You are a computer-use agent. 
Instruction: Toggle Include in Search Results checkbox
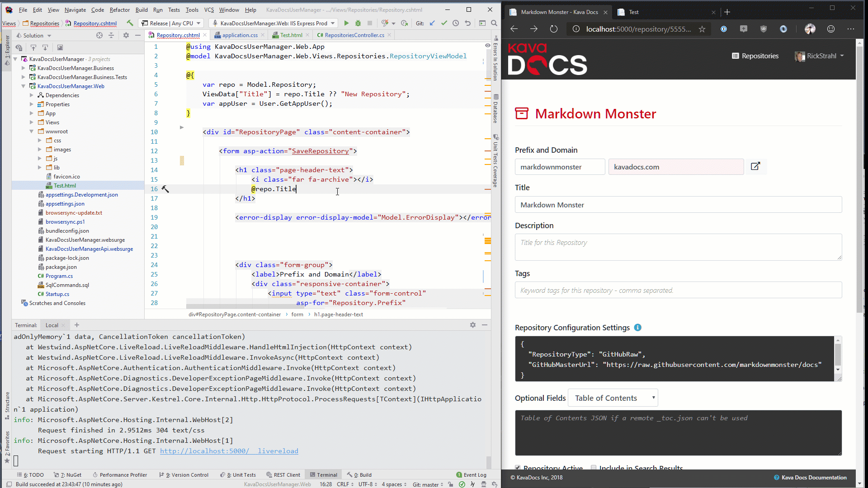tap(594, 468)
